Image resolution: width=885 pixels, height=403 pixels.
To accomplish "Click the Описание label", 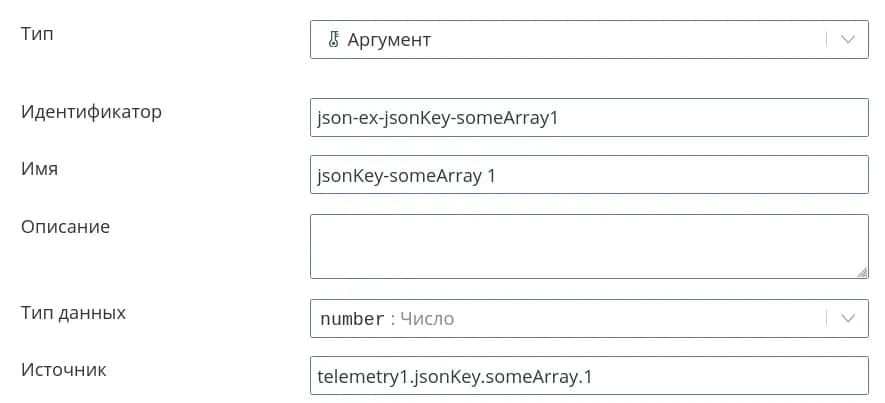I will 65,226.
